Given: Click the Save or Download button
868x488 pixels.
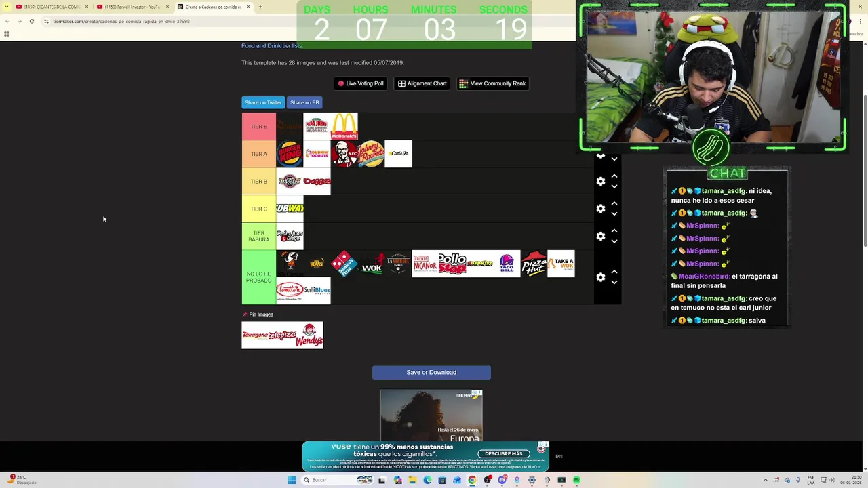Looking at the screenshot, I should point(431,372).
